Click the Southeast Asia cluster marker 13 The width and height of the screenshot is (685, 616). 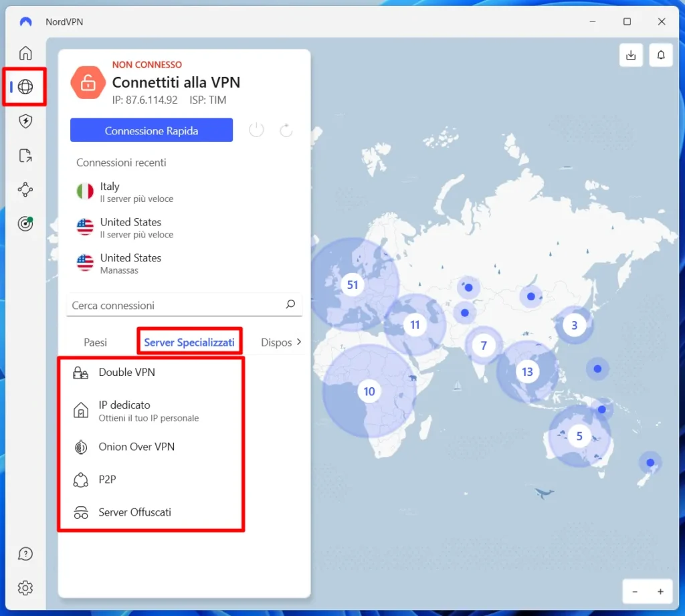pos(527,372)
